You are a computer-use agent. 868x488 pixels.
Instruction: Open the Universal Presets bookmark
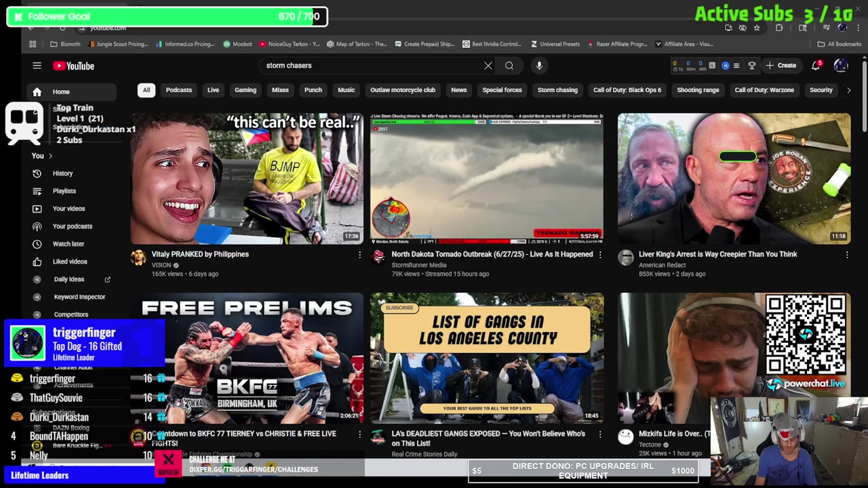(555, 44)
